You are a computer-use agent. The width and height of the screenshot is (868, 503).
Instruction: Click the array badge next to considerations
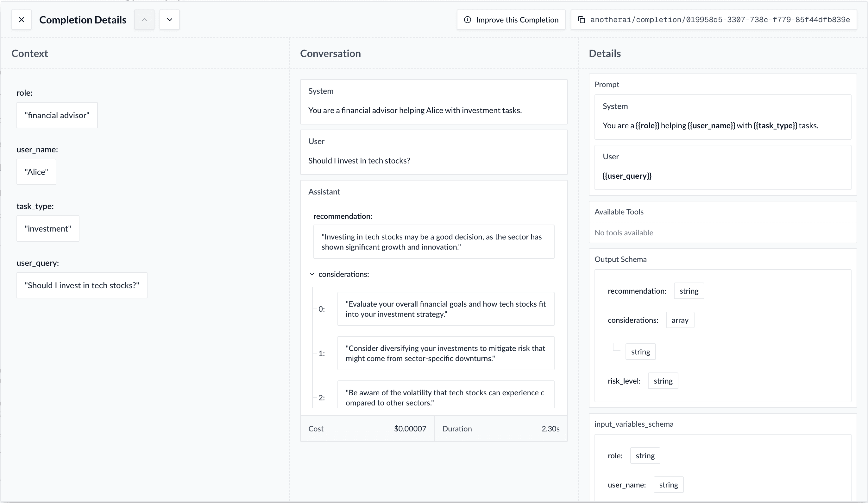(x=680, y=320)
